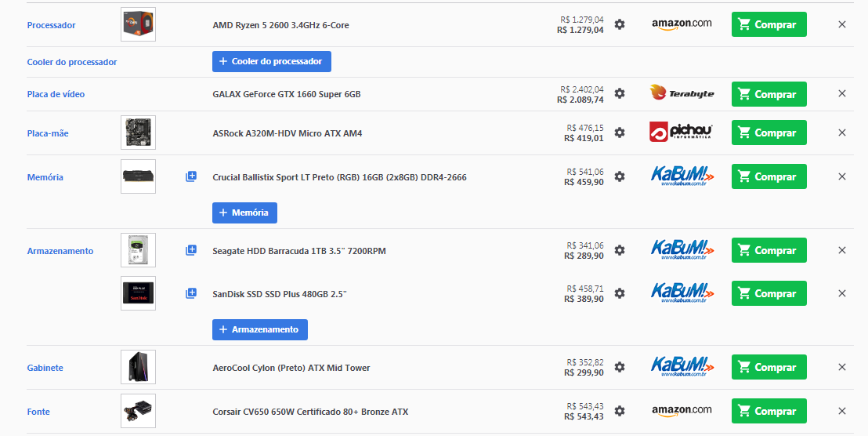Open the Gabinete category link
The image size is (868, 436).
coord(45,368)
